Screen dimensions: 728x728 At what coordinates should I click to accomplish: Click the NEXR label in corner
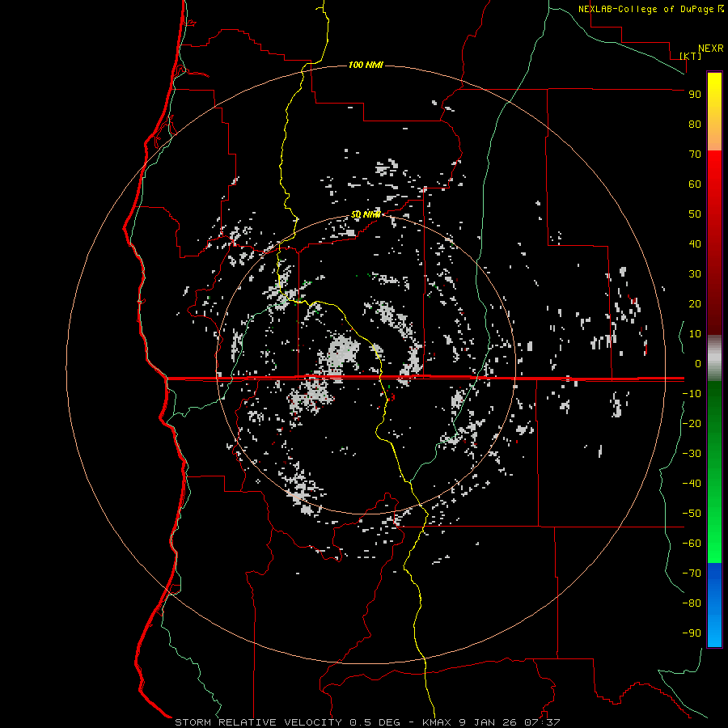click(710, 49)
